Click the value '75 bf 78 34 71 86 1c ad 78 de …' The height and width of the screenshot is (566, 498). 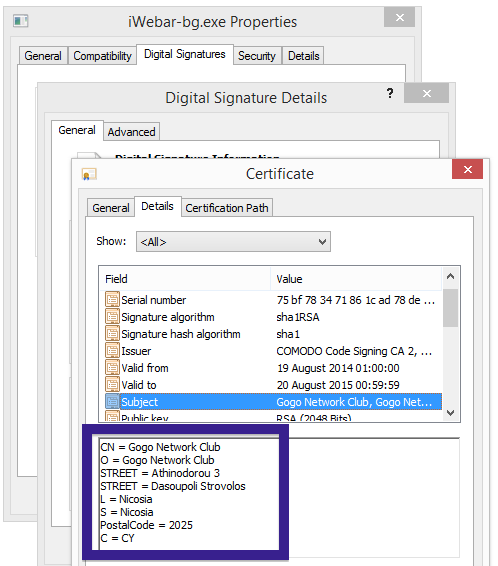tap(356, 300)
